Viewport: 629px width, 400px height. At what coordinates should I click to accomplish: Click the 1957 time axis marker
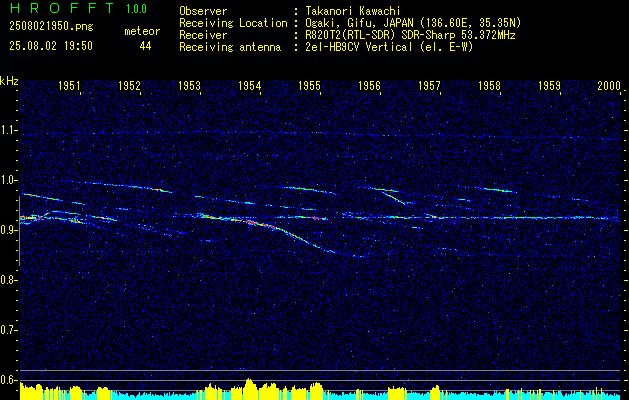[429, 85]
